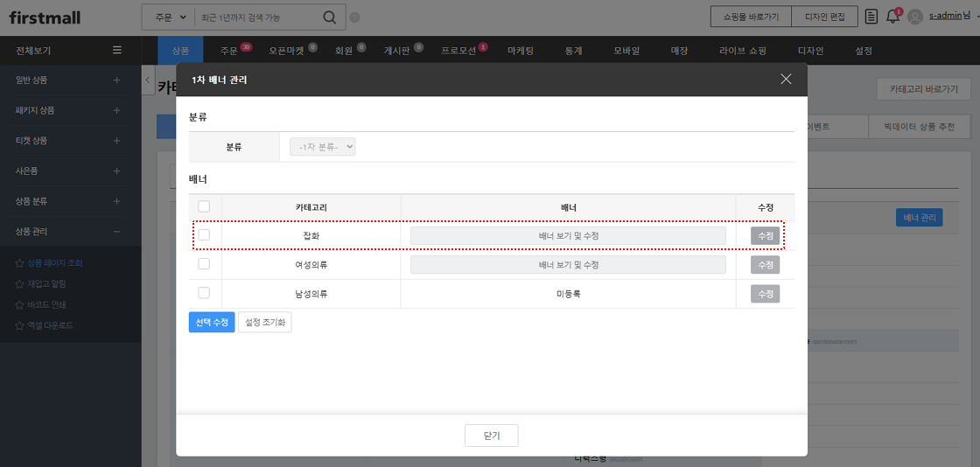Screen dimensions: 980x467
Task: Click the user avatar icon
Action: [x=915, y=17]
